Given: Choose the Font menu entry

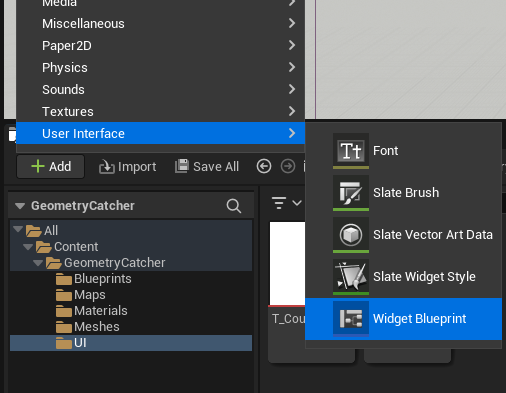Looking at the screenshot, I should 403,151.
